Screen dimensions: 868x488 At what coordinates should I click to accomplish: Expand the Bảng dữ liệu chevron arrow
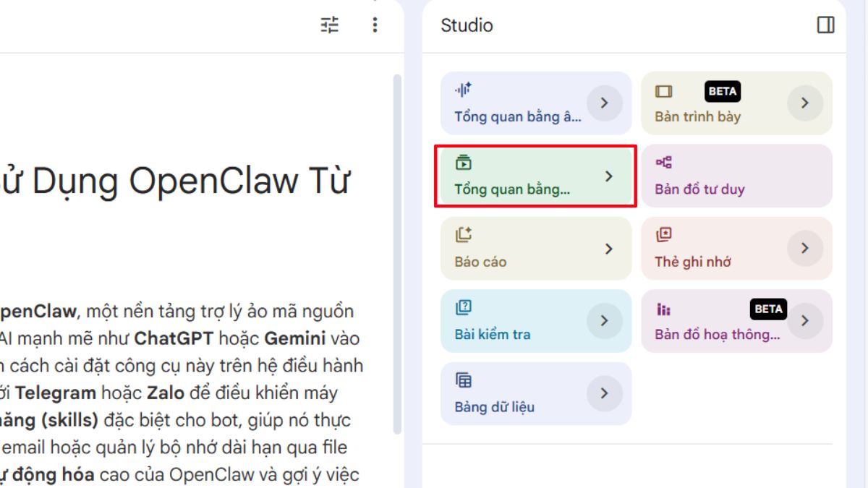tap(605, 393)
